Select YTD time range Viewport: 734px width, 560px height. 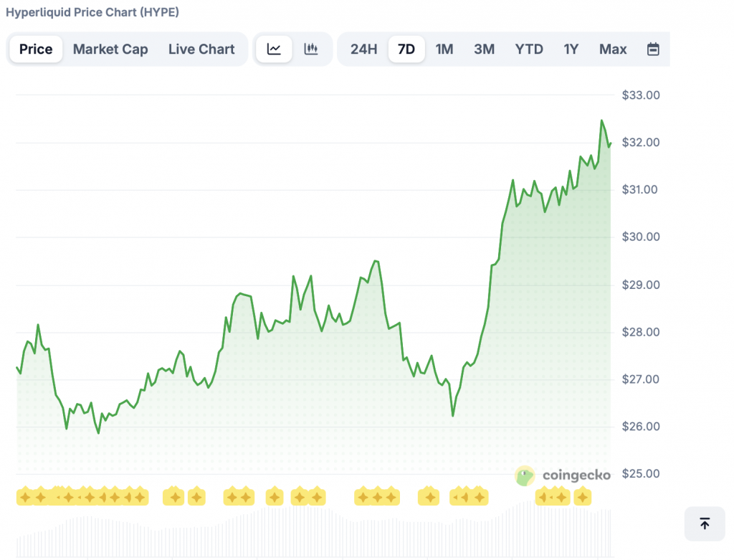click(529, 49)
